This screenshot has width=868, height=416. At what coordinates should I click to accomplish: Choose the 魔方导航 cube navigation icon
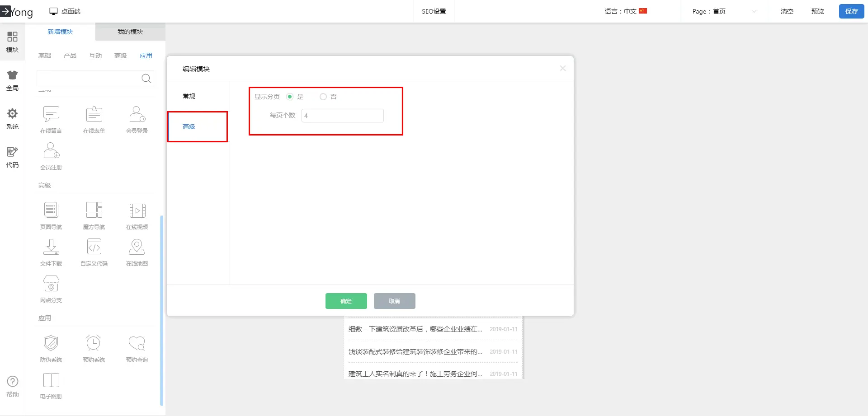pyautogui.click(x=94, y=210)
